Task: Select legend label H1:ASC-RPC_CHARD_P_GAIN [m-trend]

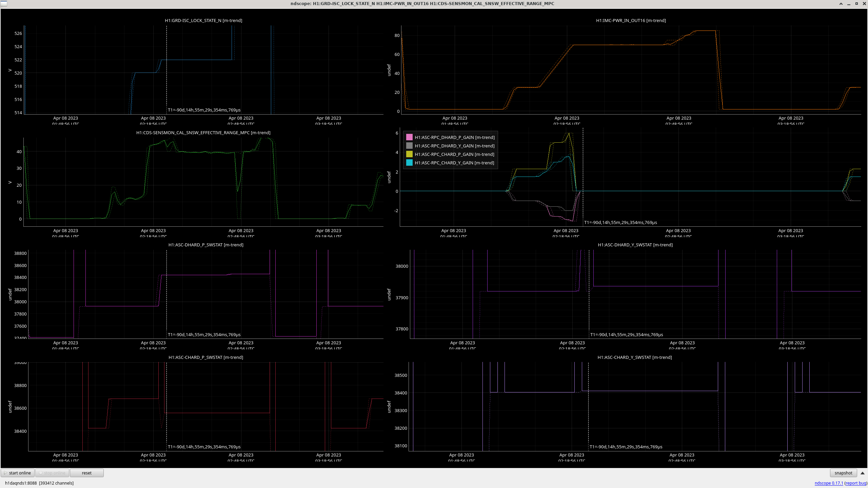Action: point(455,154)
